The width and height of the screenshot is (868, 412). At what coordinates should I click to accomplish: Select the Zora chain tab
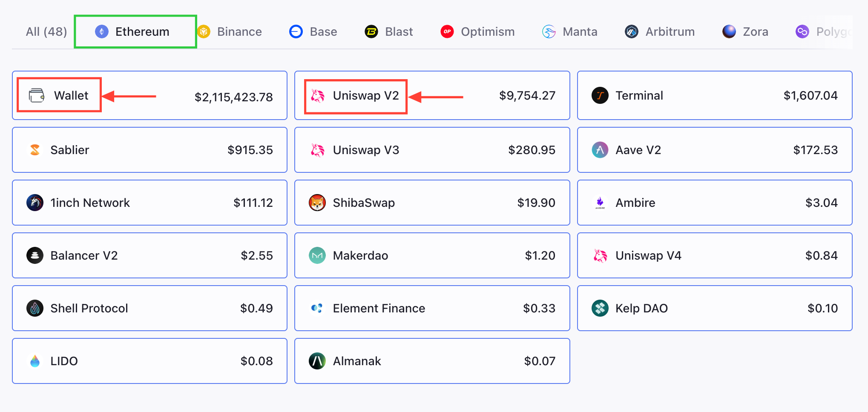click(x=745, y=31)
